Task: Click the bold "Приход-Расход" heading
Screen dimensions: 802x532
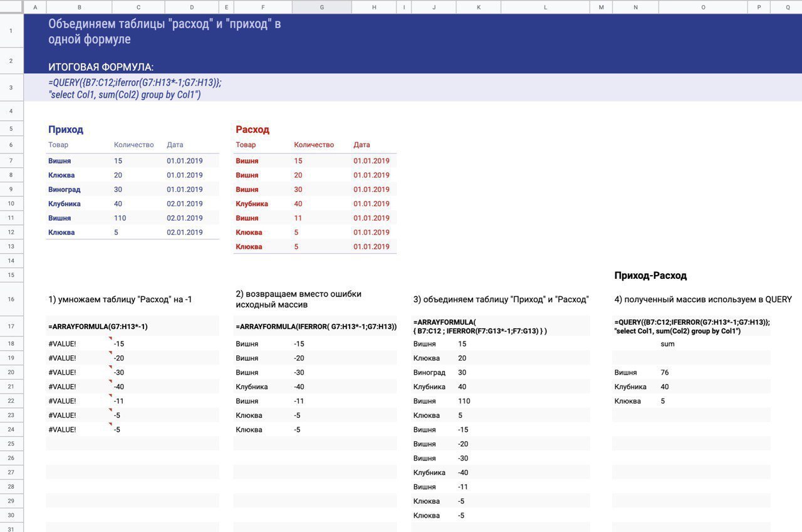Action: [x=650, y=276]
